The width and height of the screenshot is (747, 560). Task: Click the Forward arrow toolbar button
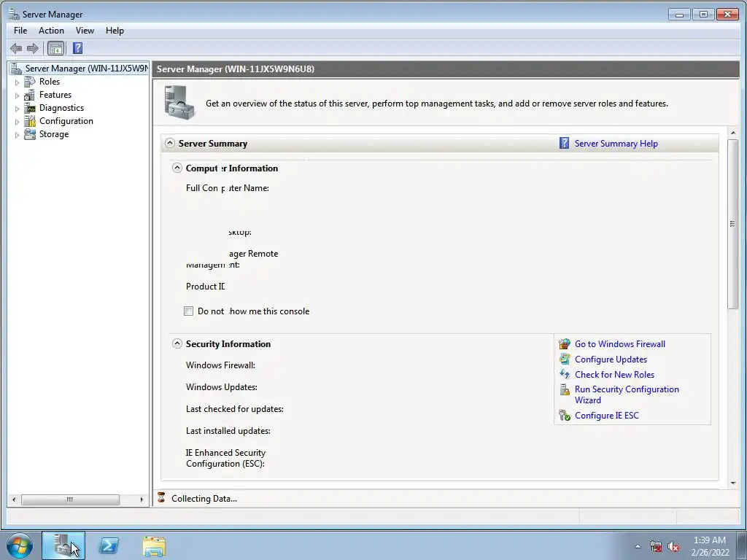(x=32, y=48)
